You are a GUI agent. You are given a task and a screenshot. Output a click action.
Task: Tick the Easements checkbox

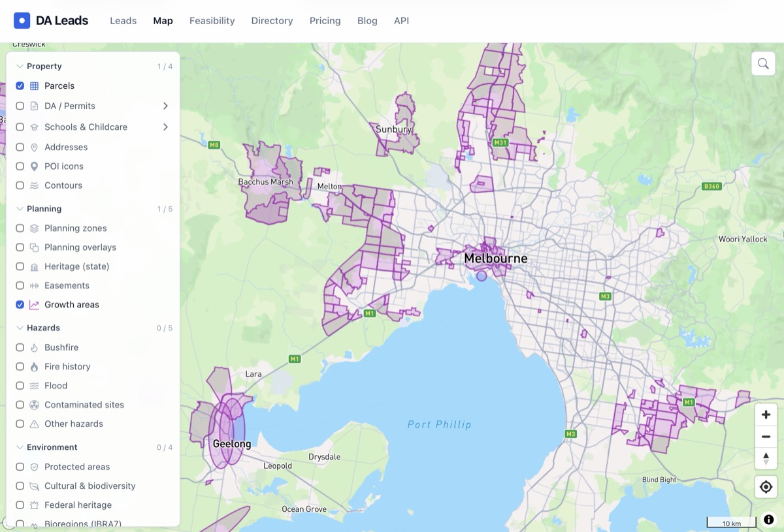[x=20, y=286]
